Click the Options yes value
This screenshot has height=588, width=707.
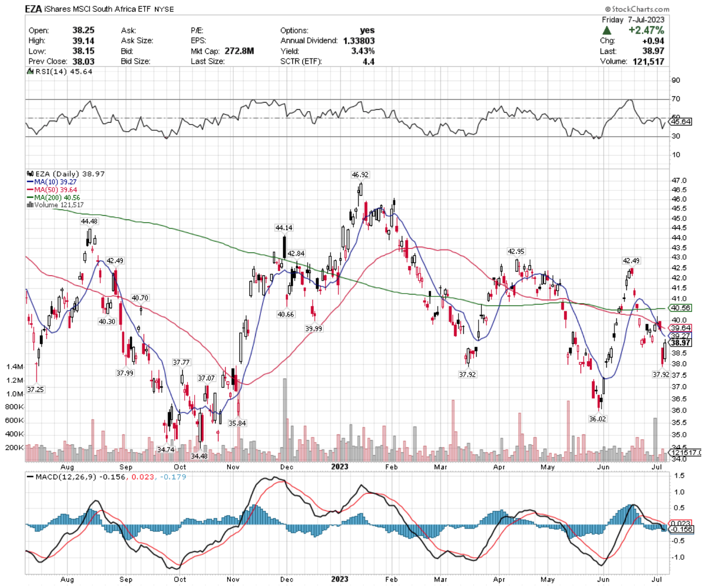[x=367, y=30]
